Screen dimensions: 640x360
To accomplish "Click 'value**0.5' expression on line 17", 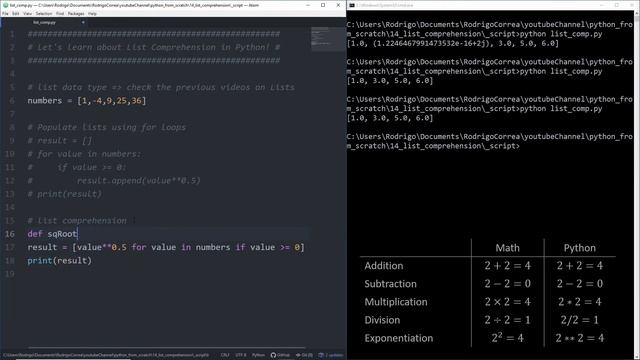I will [102, 247].
